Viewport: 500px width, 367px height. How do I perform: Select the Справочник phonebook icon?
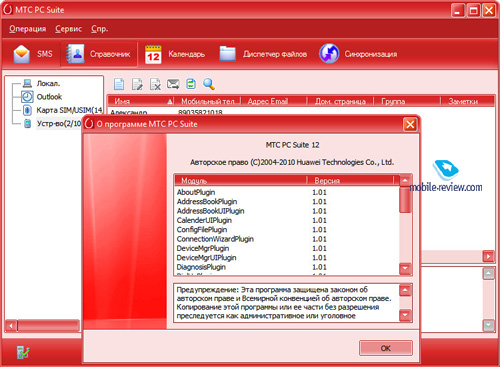76,54
